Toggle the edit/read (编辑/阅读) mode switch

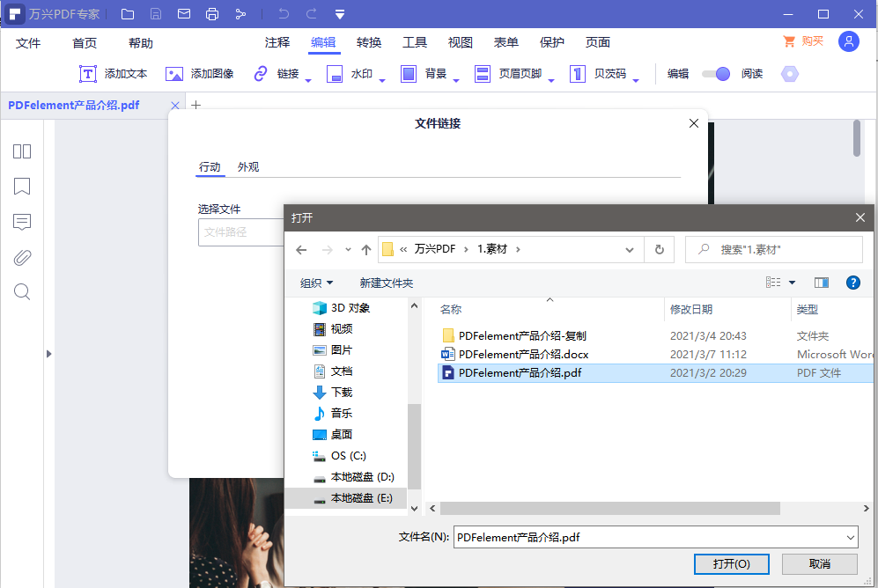(716, 75)
